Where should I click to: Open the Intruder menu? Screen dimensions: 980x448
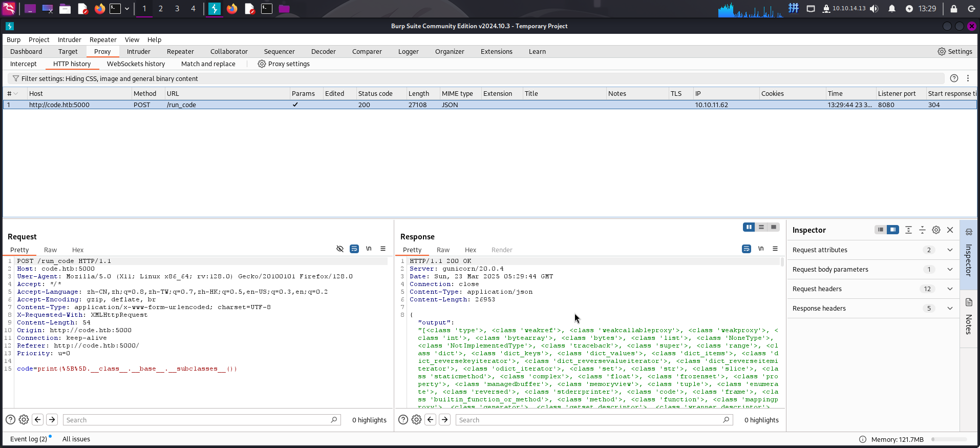tap(70, 40)
